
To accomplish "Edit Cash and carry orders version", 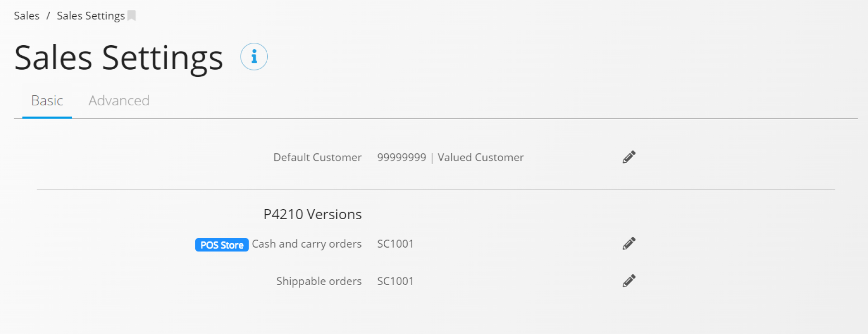I will click(x=629, y=244).
